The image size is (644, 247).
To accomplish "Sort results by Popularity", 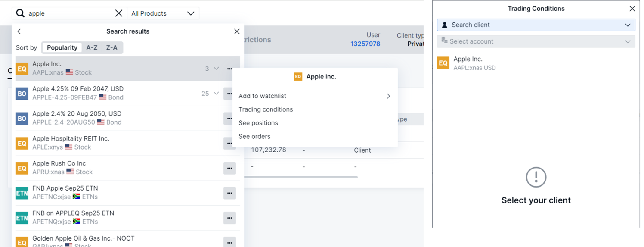I will point(62,47).
